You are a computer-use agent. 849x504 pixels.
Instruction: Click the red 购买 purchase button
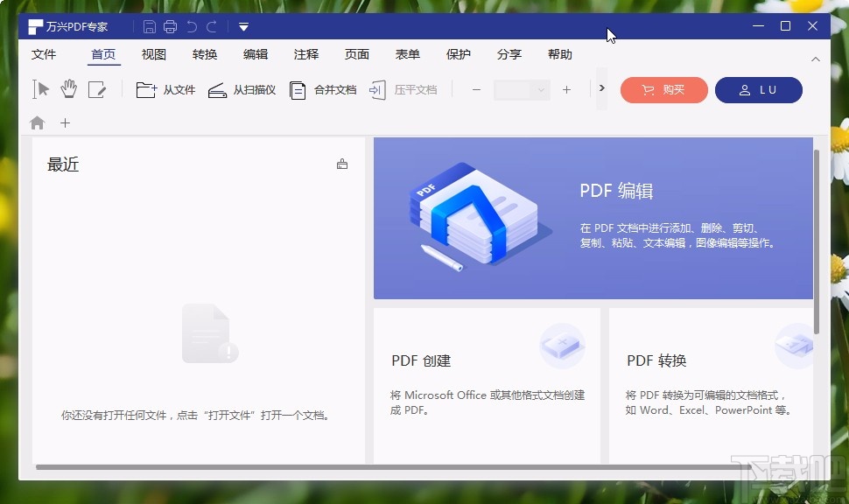(663, 89)
